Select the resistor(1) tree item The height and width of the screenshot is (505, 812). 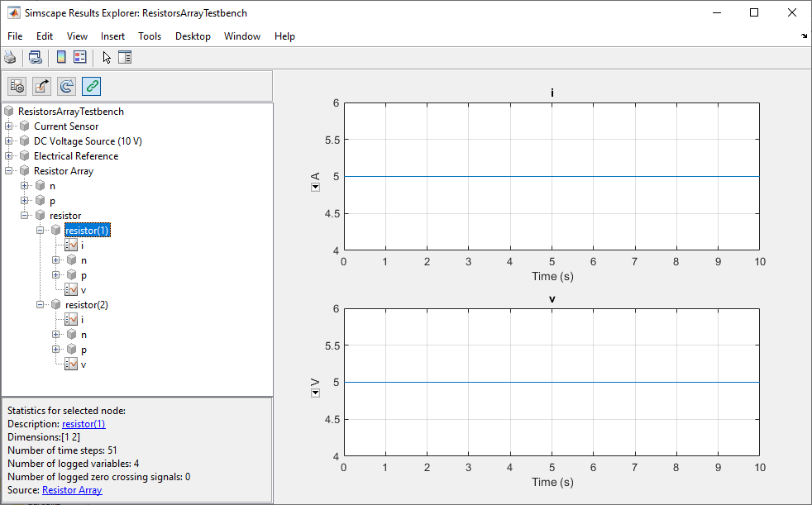[x=88, y=231]
